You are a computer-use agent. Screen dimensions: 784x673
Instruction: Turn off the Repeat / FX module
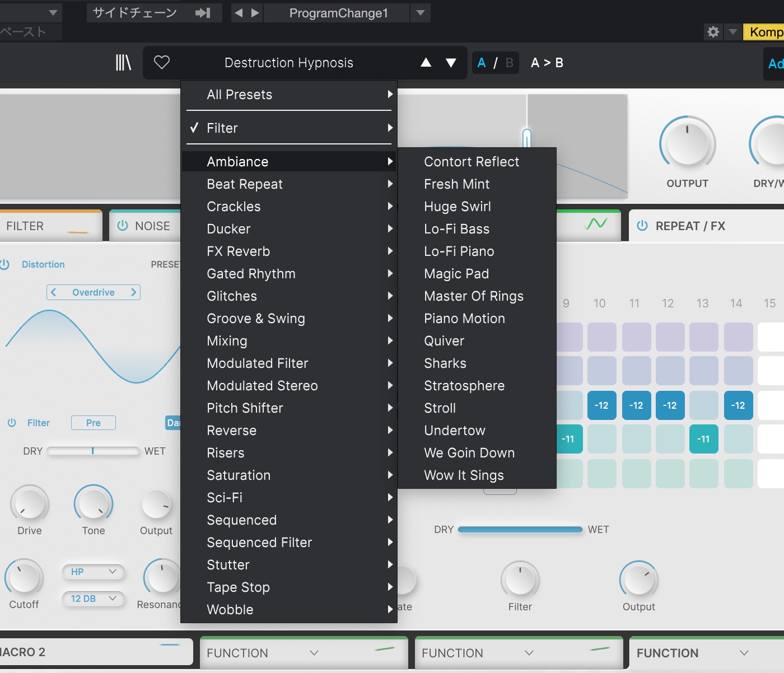tap(642, 226)
